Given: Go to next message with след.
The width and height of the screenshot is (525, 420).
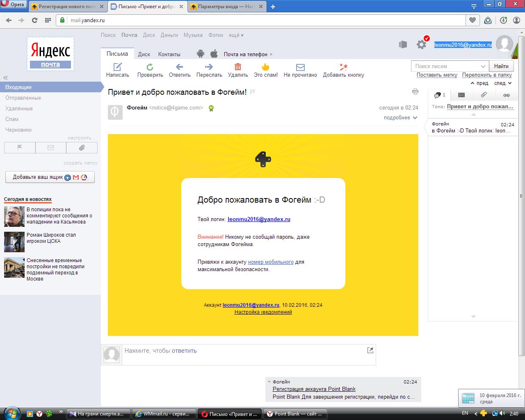Looking at the screenshot, I should [x=503, y=83].
